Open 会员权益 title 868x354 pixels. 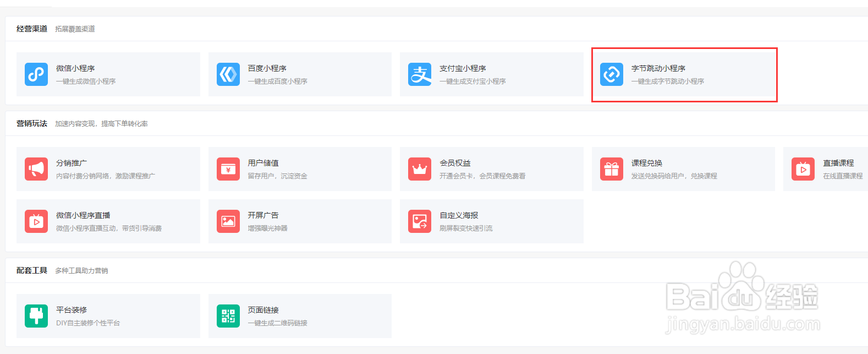[x=455, y=163]
